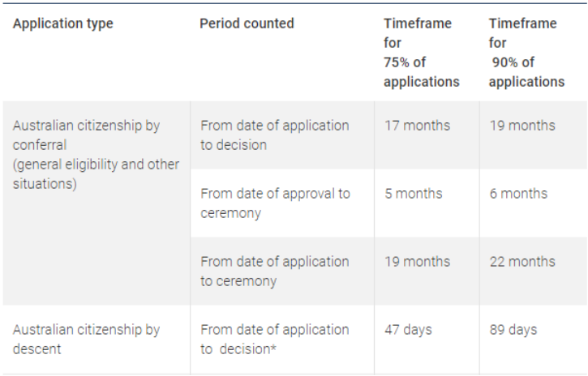Select the "47 days" cell
This screenshot has height=376, width=588.
(x=408, y=330)
